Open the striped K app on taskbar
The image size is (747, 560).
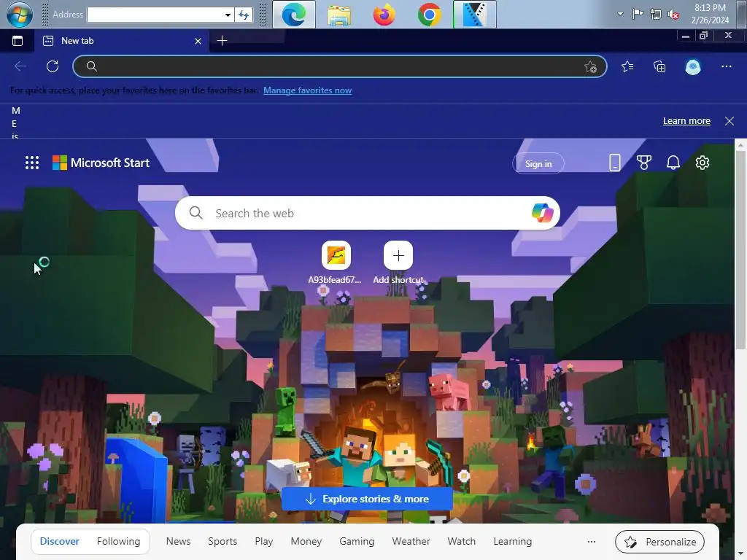click(474, 15)
